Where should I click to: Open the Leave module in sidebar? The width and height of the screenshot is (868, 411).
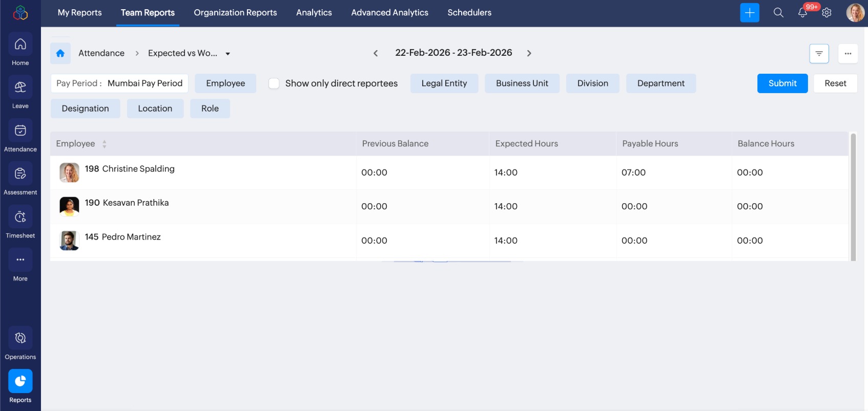tap(20, 88)
